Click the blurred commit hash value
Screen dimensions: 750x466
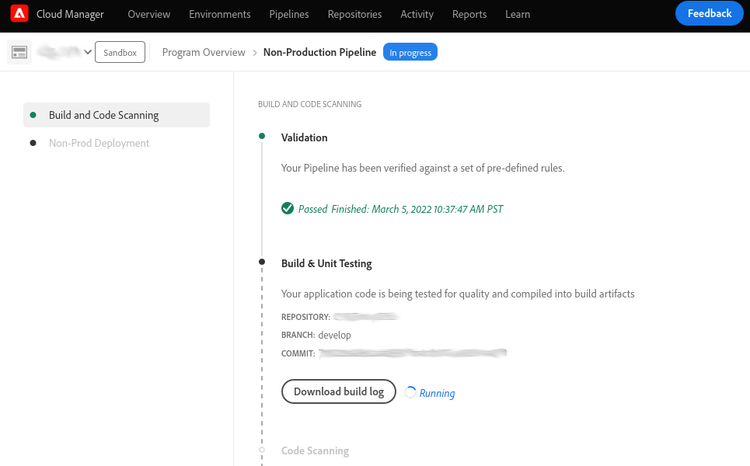pos(412,353)
